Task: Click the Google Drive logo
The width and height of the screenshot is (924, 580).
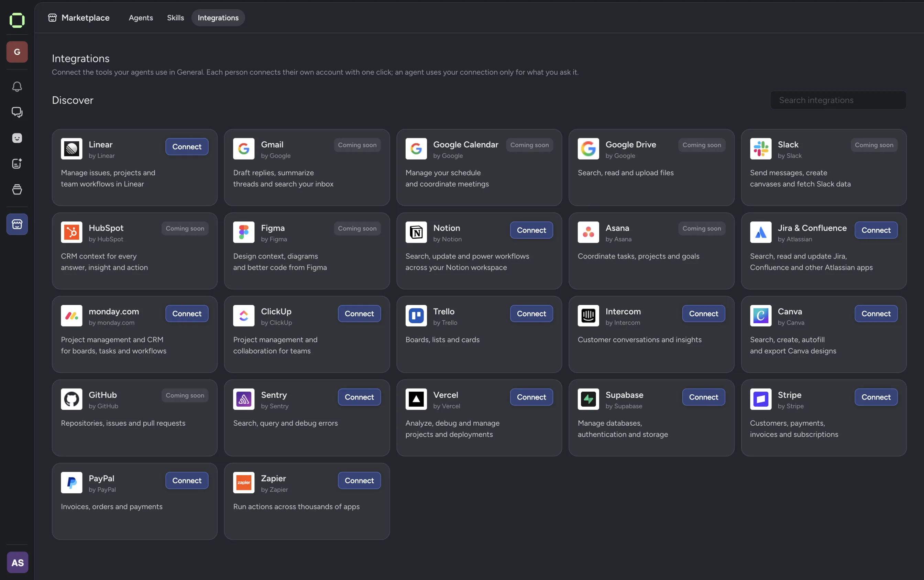Action: pos(588,149)
